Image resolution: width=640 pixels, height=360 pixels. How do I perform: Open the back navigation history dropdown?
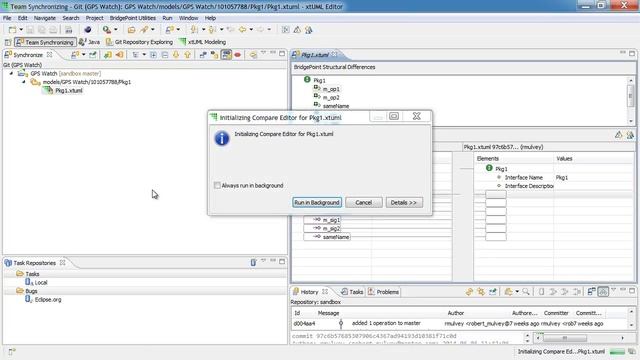tap(251, 30)
